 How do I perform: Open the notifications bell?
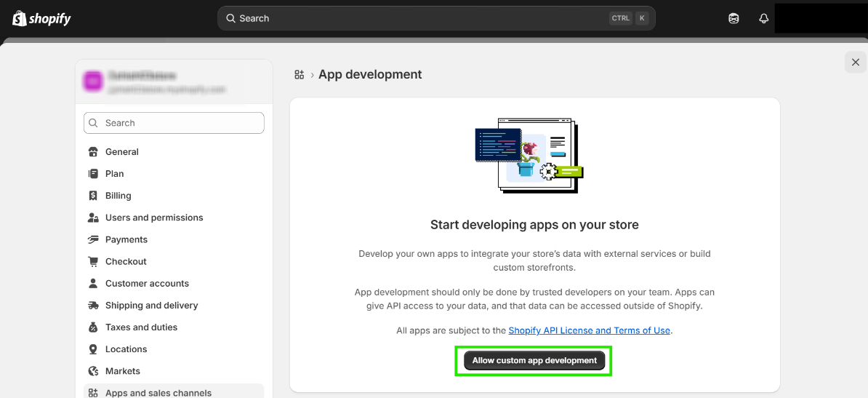click(x=763, y=18)
